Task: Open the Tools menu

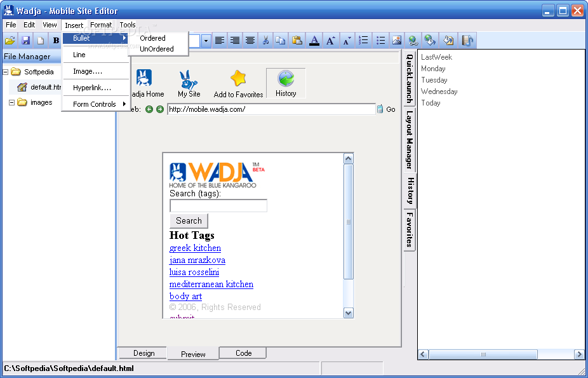Action: pos(128,25)
